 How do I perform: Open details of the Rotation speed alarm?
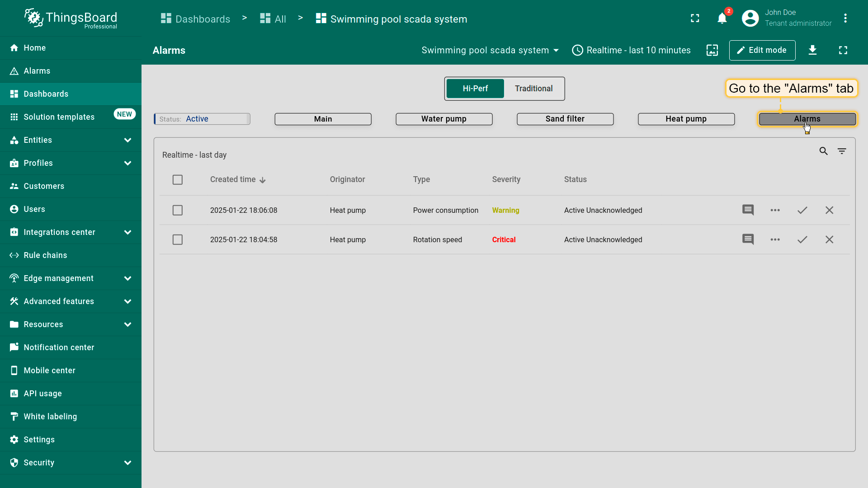click(x=775, y=239)
